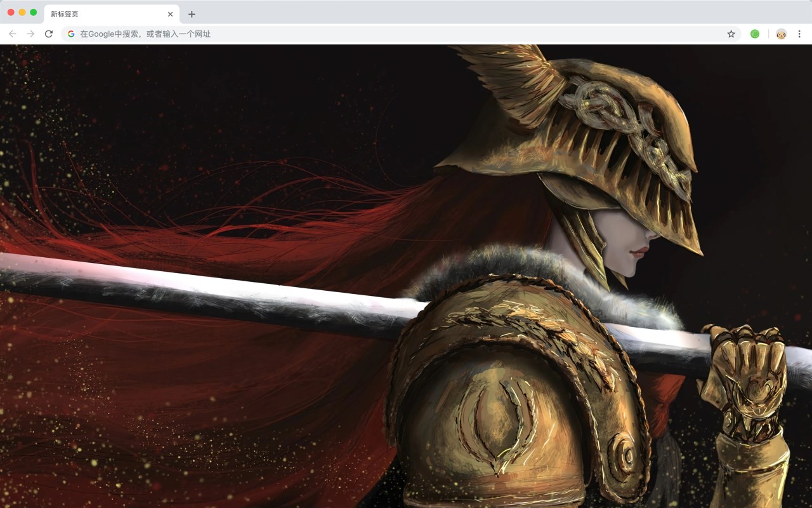Screen dimensions: 812x508
Task: Open the user profile avatar
Action: [781, 34]
